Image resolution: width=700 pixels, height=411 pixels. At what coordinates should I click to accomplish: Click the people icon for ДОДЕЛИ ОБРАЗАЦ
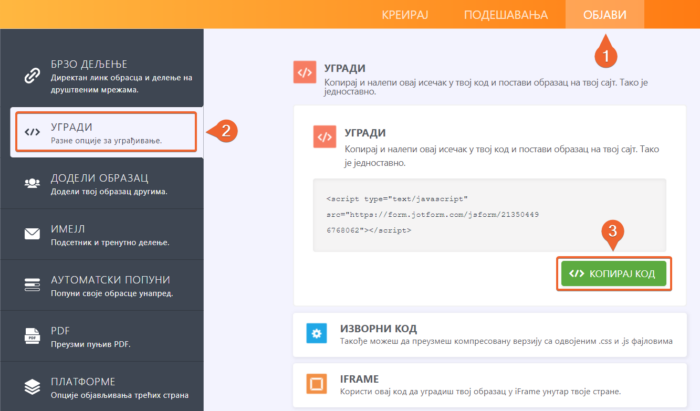32,183
